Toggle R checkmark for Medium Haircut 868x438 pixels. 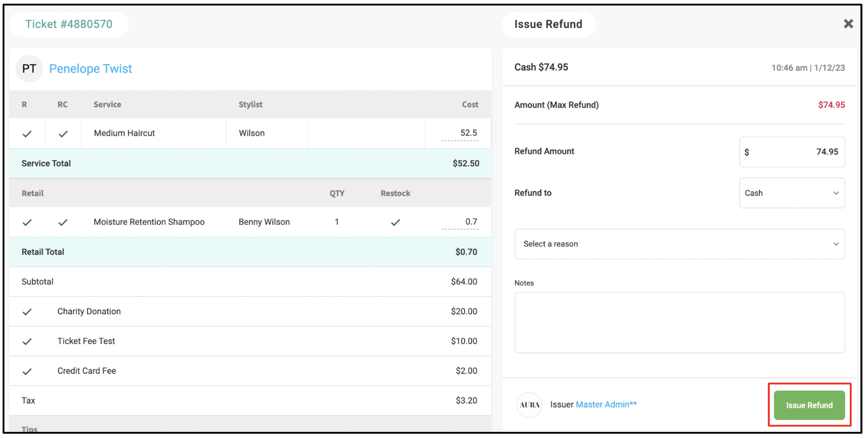27,134
